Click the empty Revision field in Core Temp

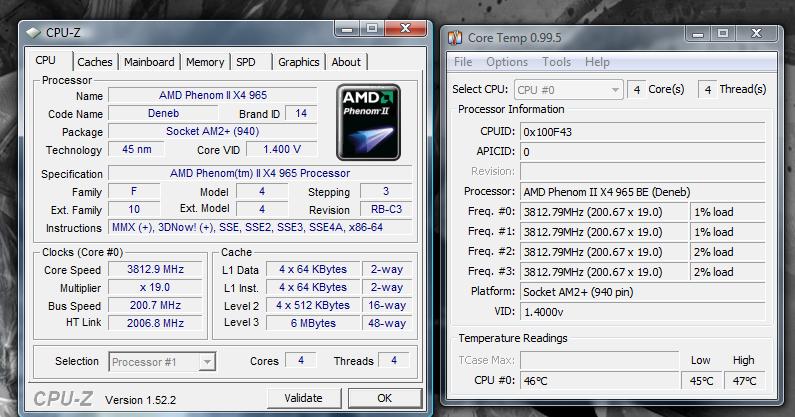point(642,171)
